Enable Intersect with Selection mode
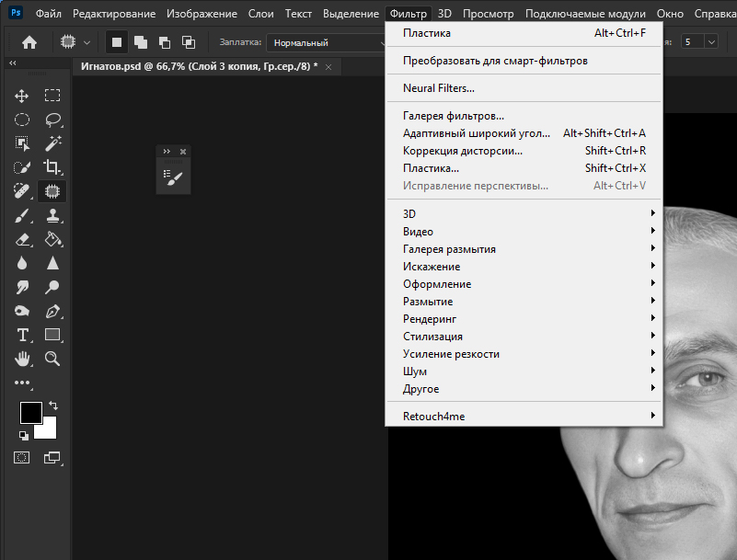This screenshot has width=737, height=560. pos(189,42)
